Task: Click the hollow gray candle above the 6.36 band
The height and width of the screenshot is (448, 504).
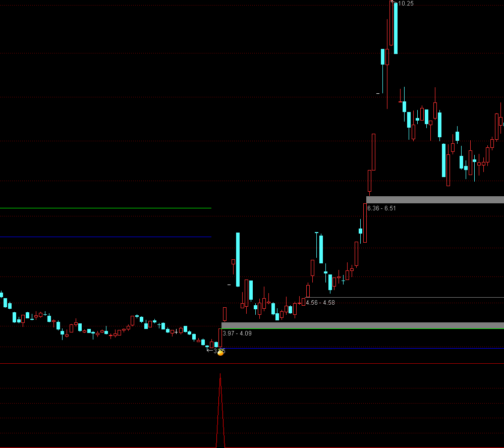Action: click(374, 152)
